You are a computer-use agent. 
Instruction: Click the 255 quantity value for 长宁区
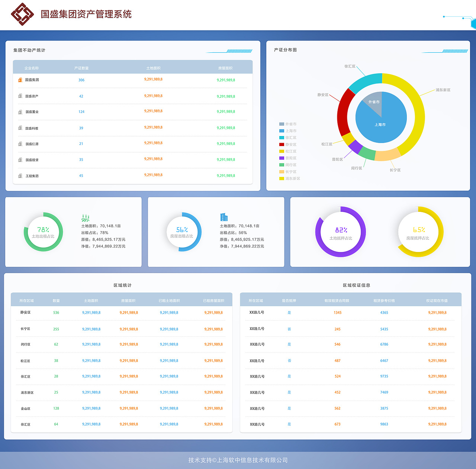point(56,329)
